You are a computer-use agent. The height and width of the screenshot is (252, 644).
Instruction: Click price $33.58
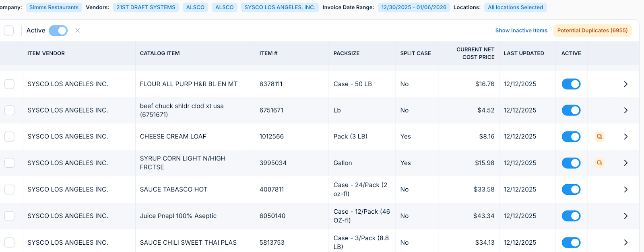[x=484, y=190]
